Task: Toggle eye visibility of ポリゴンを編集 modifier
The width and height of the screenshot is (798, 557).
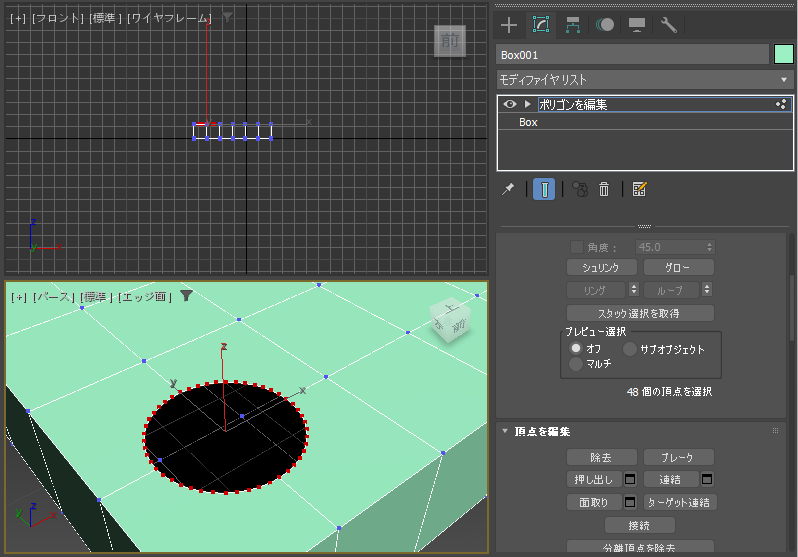Action: tap(509, 104)
